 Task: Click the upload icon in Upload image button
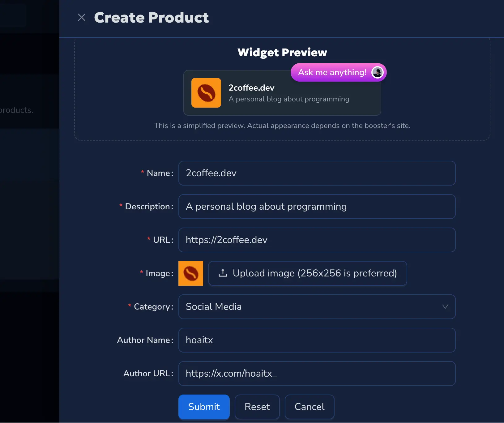tap(222, 273)
